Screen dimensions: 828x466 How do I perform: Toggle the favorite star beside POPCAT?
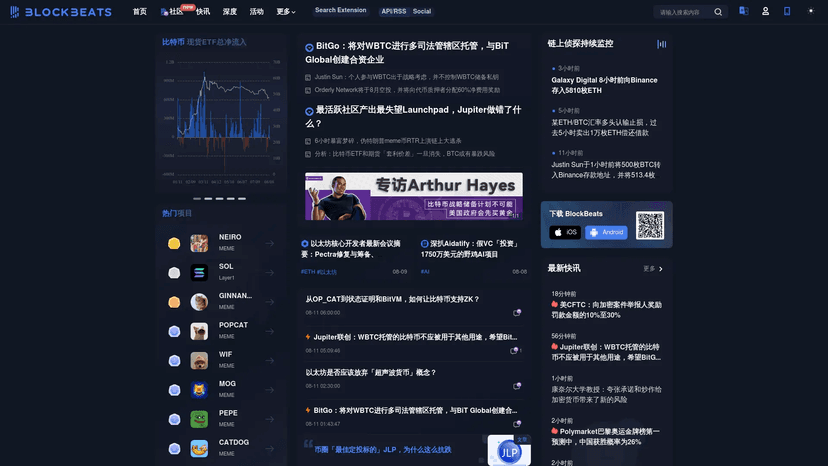pos(174,331)
